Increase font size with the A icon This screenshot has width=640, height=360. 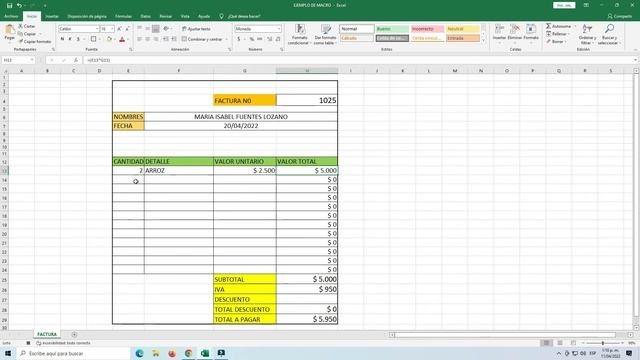pos(120,29)
